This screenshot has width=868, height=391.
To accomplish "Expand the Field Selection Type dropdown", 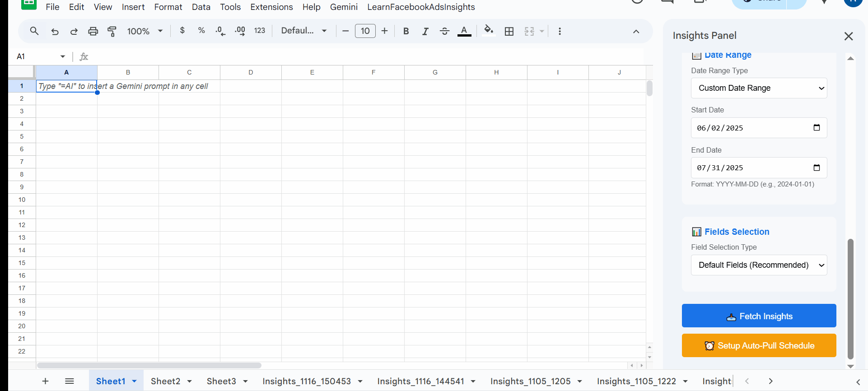I will 759,265.
